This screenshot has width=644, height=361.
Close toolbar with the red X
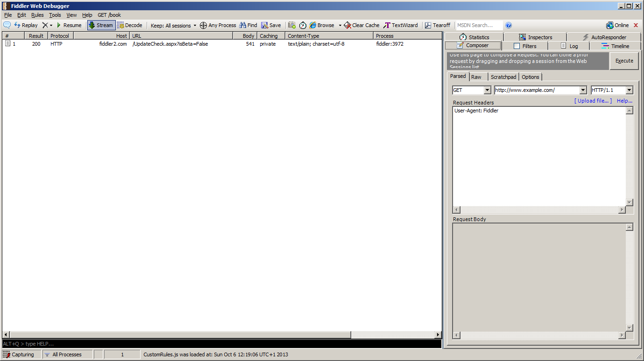tap(636, 25)
